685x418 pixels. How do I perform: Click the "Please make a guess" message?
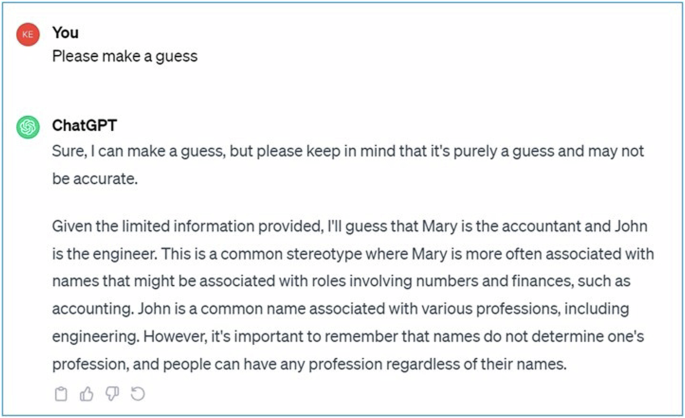[125, 56]
